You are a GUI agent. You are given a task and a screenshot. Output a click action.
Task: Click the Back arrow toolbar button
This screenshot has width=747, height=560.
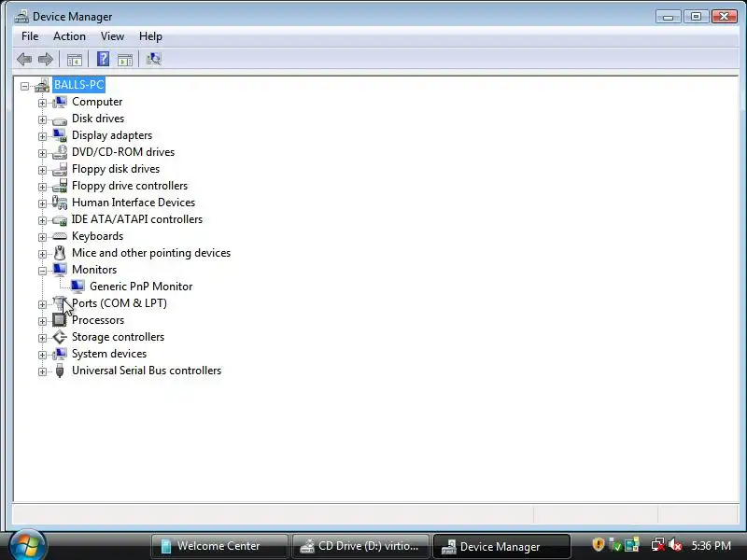[x=24, y=59]
